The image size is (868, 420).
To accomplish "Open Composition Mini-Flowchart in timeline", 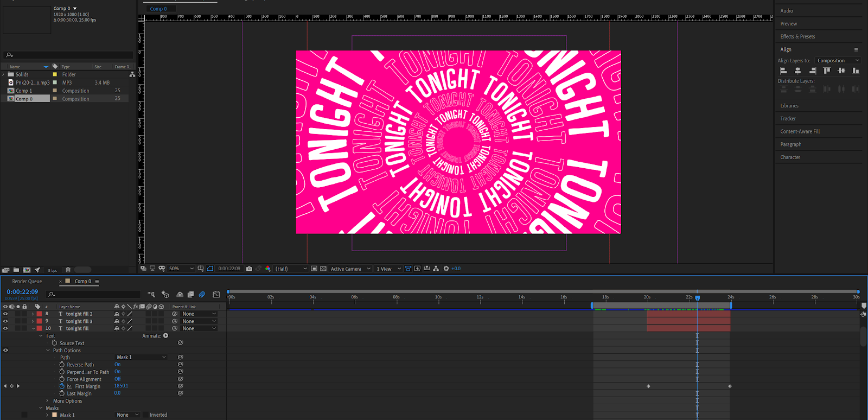I will [151, 295].
